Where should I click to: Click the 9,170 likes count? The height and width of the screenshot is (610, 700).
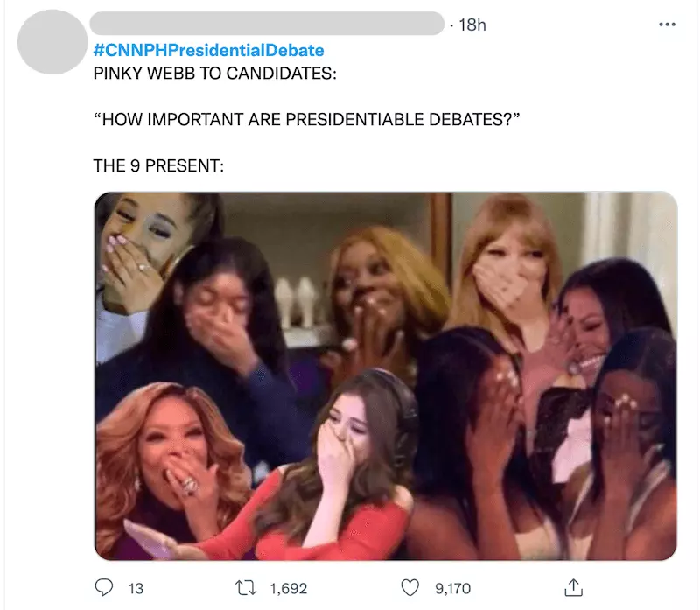tap(452, 589)
